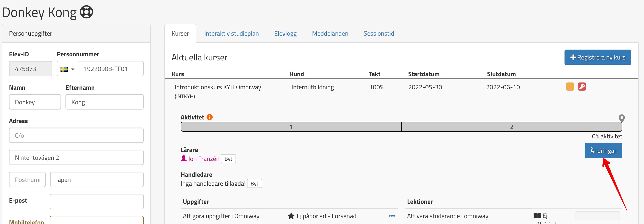Open the Elevlogg tab
The image size is (644, 224).
285,33
